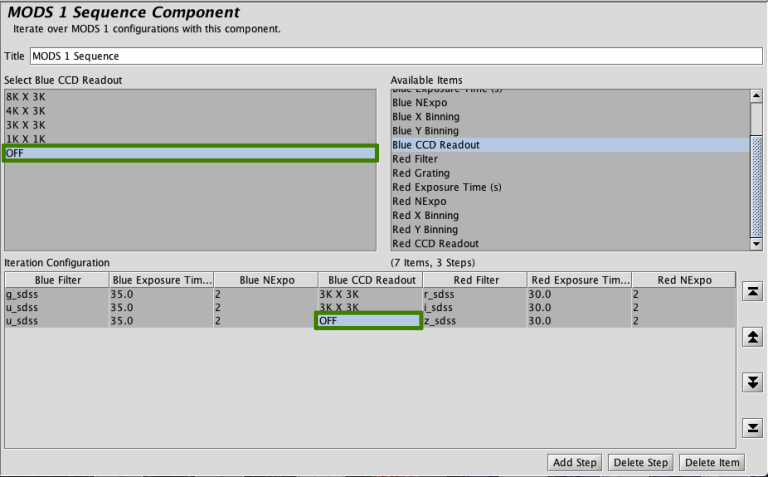Click the Blue Exposure Tim... column header
Viewport: 768px width, 477px height.
click(x=162, y=280)
